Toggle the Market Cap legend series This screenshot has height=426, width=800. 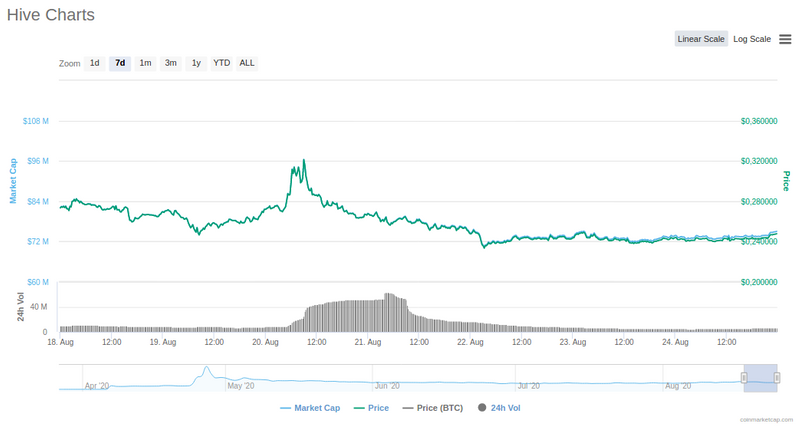pos(310,408)
